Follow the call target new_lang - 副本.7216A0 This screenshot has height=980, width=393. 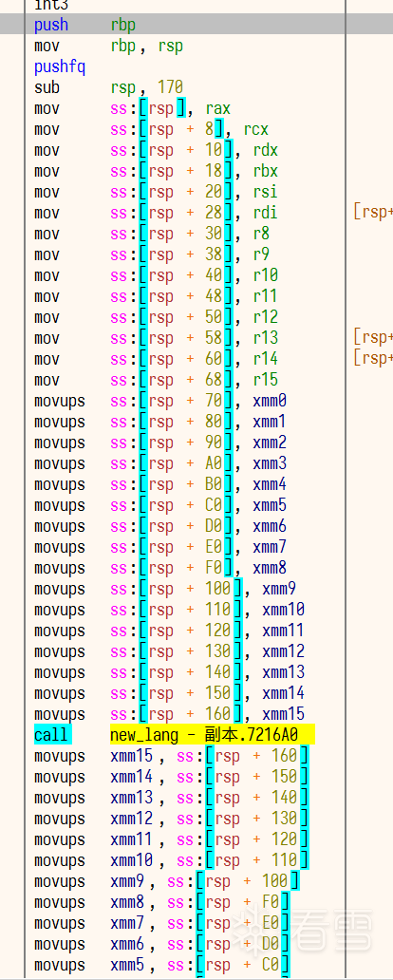tap(213, 735)
